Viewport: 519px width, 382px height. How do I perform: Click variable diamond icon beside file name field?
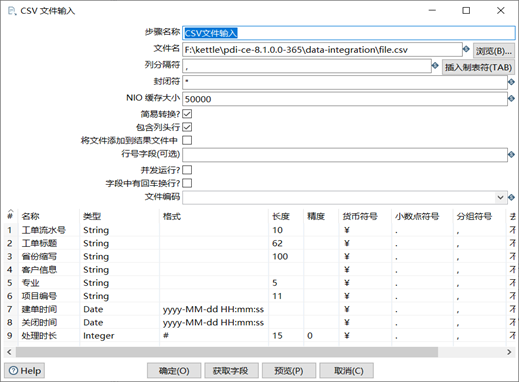coord(466,49)
